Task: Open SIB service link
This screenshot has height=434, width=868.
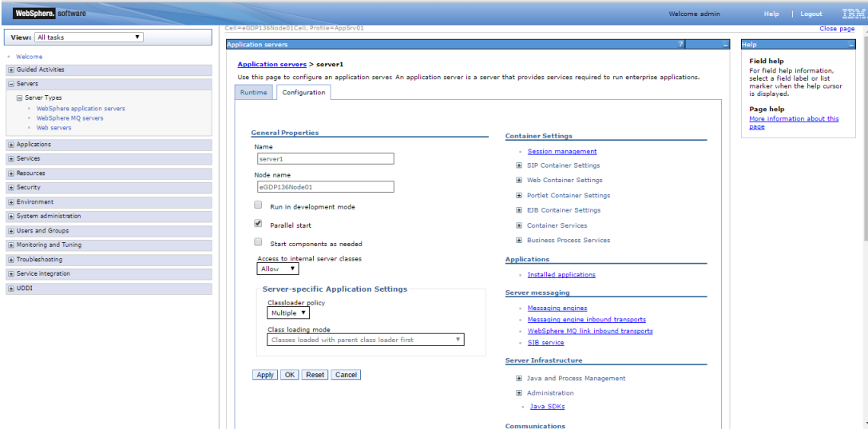Action: pos(546,343)
